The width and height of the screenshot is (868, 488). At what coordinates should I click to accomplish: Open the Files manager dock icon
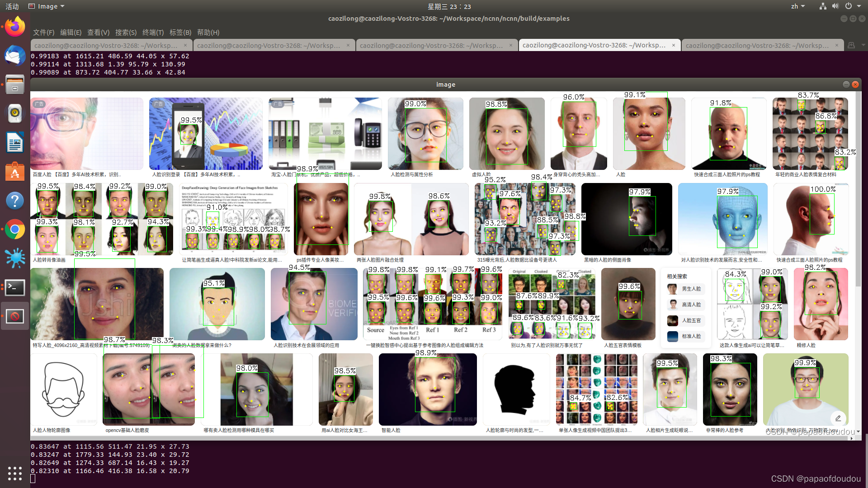[x=15, y=84]
